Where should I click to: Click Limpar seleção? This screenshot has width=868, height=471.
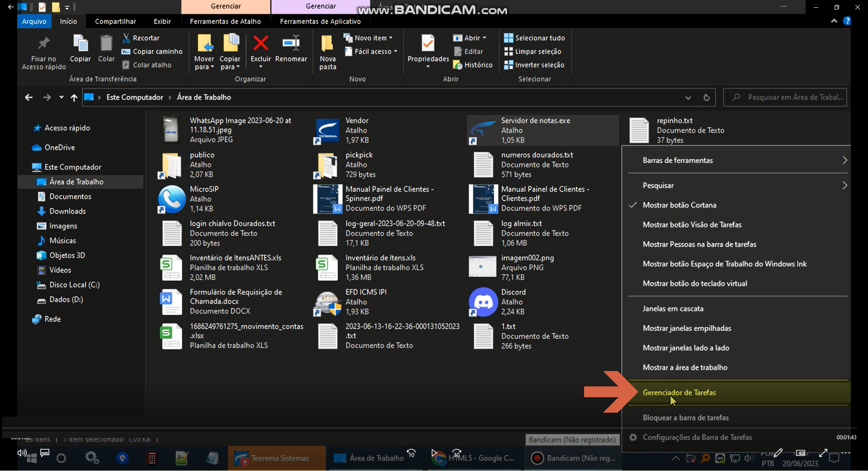533,52
